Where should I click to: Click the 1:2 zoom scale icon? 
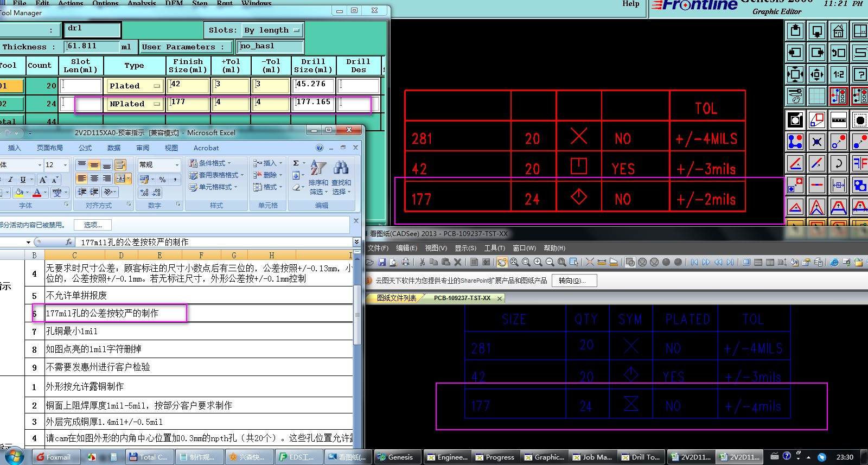(838, 74)
